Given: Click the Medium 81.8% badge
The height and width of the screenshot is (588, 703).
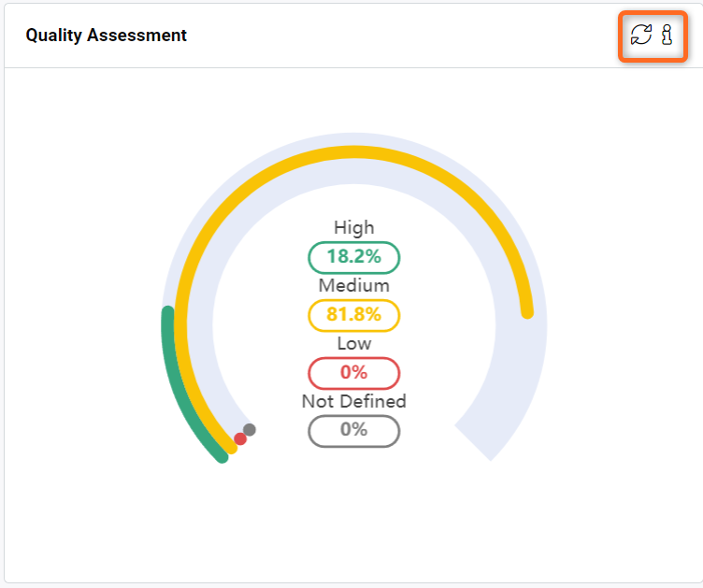Looking at the screenshot, I should click(353, 315).
